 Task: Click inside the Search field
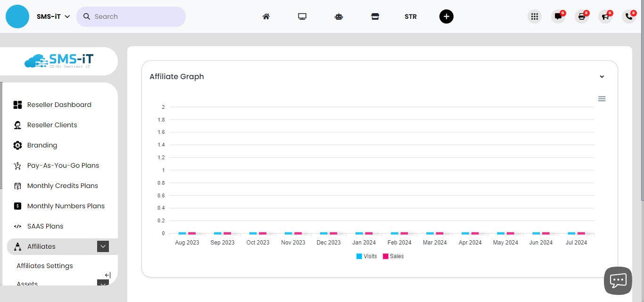pyautogui.click(x=137, y=16)
